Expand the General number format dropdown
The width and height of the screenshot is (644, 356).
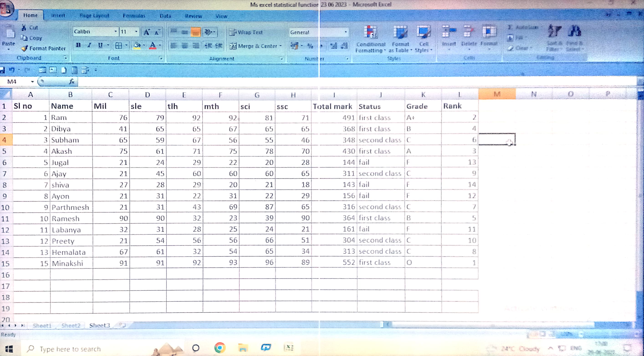(x=345, y=32)
